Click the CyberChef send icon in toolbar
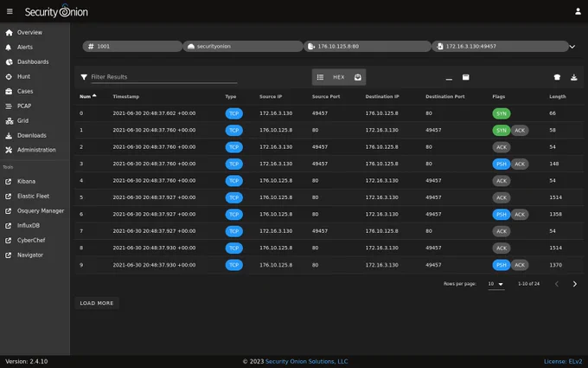Image resolution: width=588 pixels, height=368 pixels. (x=557, y=77)
